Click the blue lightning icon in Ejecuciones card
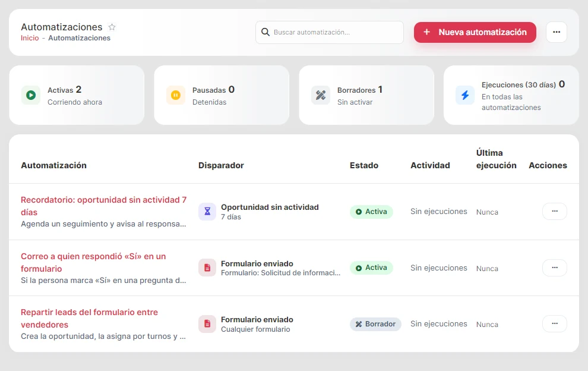Screen dimensions: 588x371 pyautogui.click(x=465, y=95)
